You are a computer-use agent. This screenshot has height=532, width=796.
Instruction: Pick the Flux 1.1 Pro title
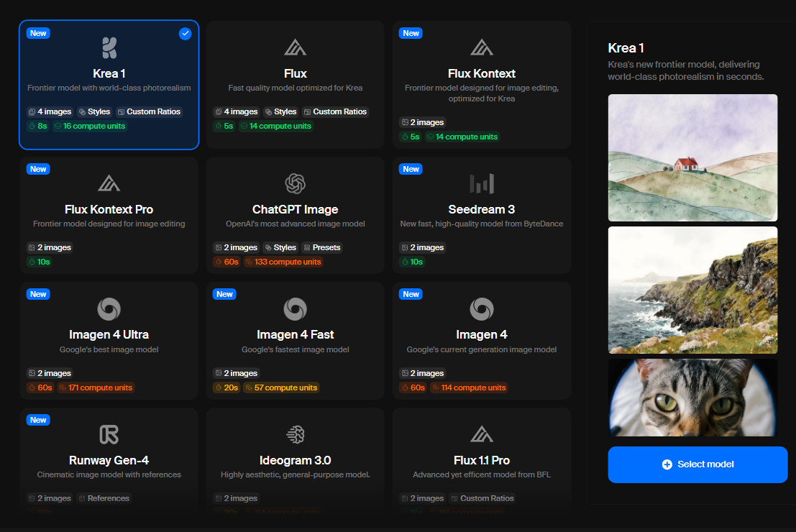[482, 460]
